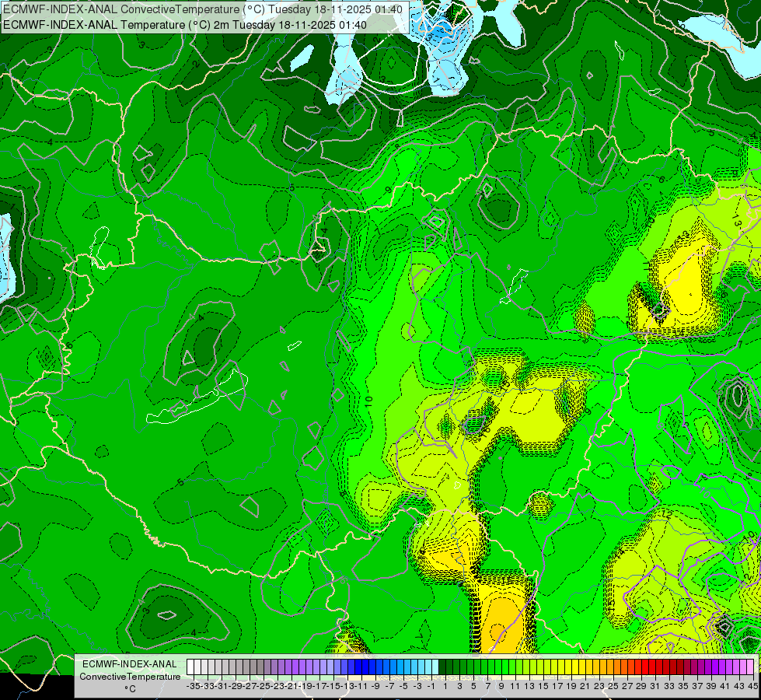Click legend scale value -35

click(x=194, y=686)
